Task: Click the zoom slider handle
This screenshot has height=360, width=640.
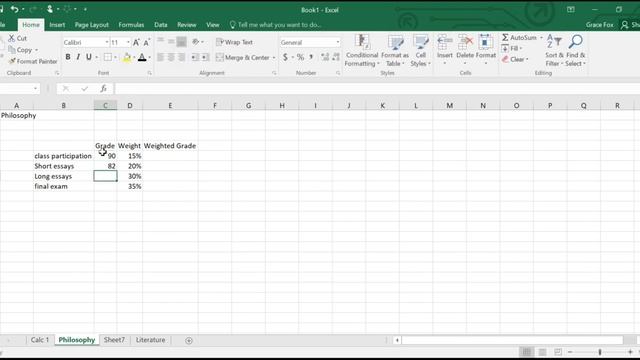Action: 600,352
